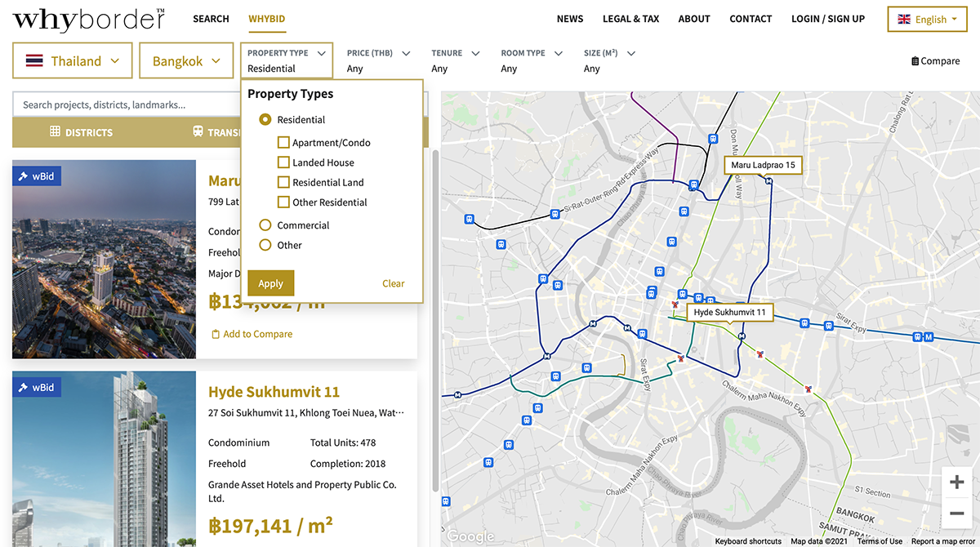Select the Commercial radio button
Viewport: 980px width, 547px height.
click(x=265, y=225)
